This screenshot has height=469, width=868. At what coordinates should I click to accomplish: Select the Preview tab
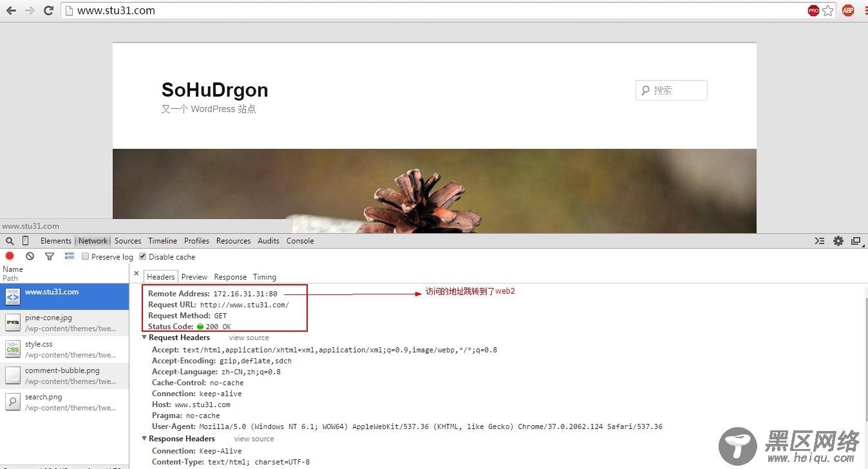pos(194,277)
